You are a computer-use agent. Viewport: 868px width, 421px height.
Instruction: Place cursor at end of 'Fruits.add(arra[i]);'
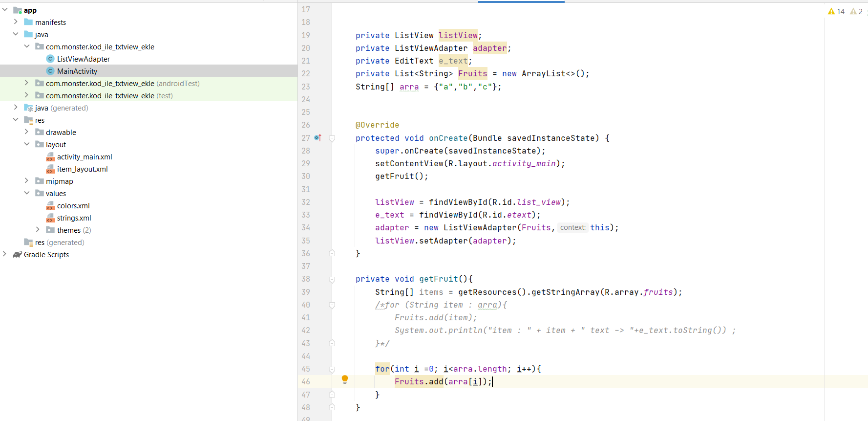[492, 381]
